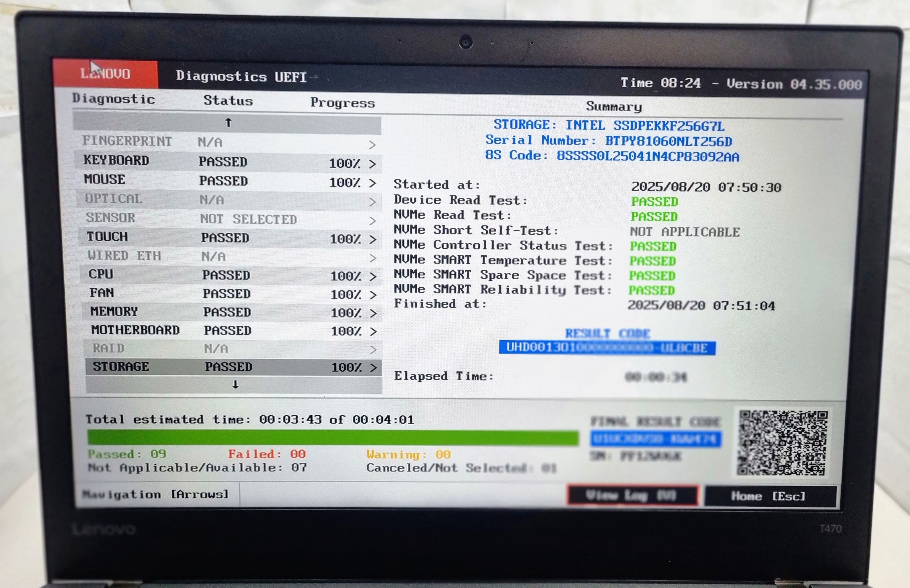The height and width of the screenshot is (588, 910).
Task: Click 'Time 08:24' in header
Action: (660, 83)
